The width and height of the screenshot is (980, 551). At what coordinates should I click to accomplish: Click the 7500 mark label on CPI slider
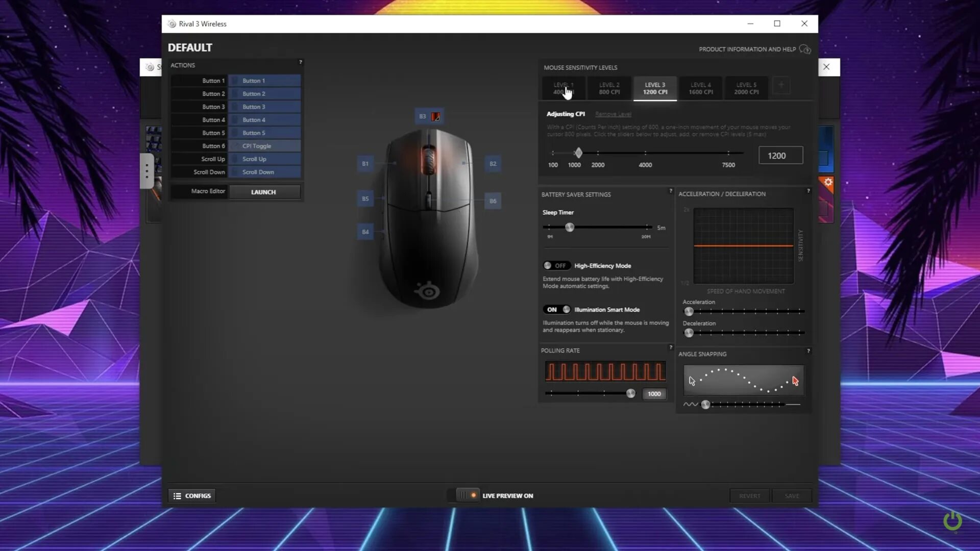click(x=728, y=165)
